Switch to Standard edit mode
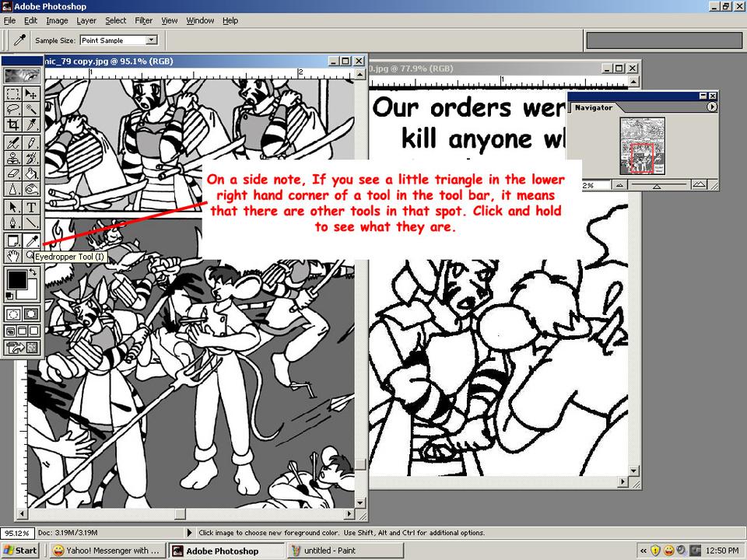747x560 pixels. tap(13, 314)
